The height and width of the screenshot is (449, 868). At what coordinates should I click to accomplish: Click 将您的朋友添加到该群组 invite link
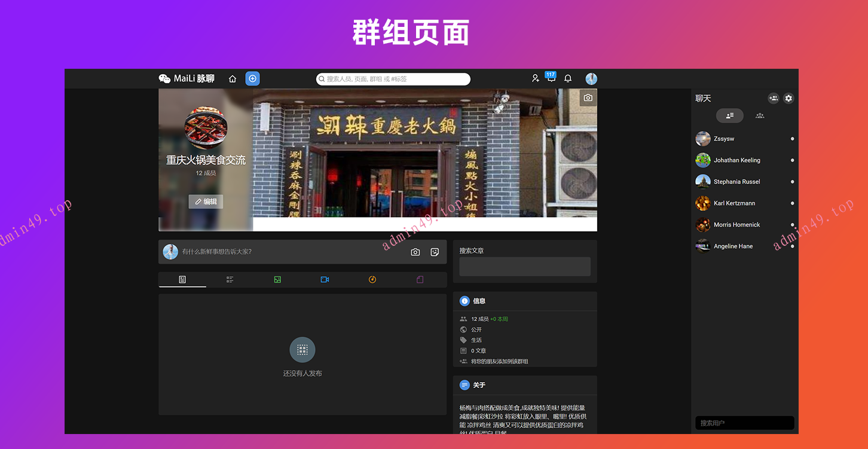pos(499,362)
